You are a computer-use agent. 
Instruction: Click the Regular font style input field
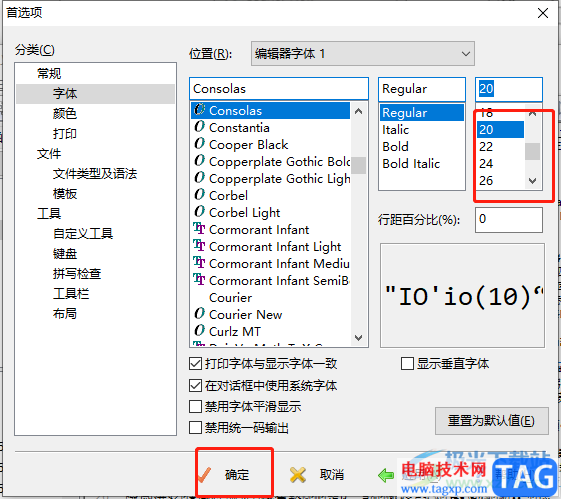[422, 89]
